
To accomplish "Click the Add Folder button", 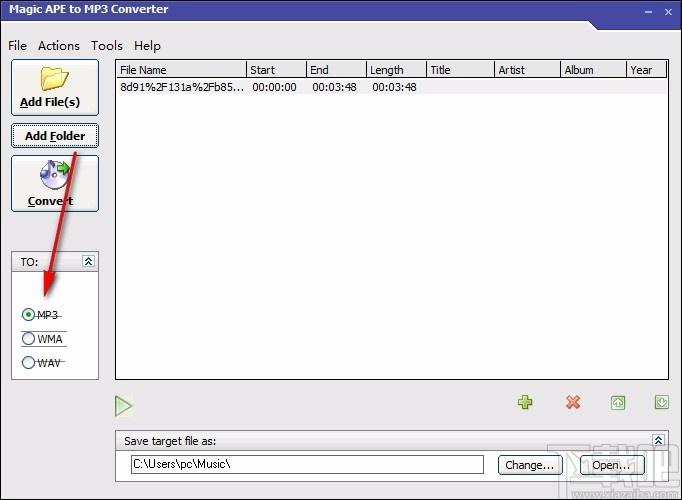I will pyautogui.click(x=55, y=136).
